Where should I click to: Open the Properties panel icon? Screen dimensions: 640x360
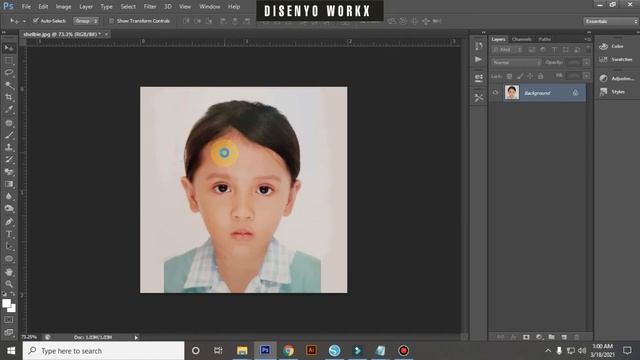pyautogui.click(x=479, y=78)
